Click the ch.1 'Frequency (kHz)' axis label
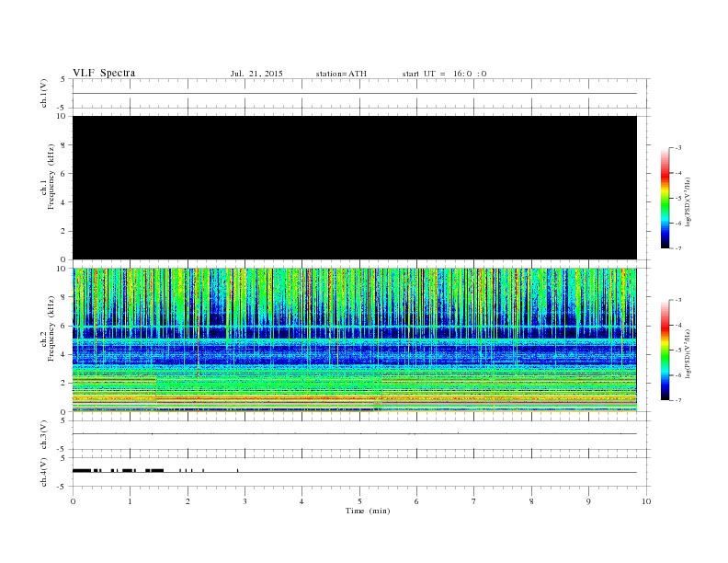 pos(51,177)
